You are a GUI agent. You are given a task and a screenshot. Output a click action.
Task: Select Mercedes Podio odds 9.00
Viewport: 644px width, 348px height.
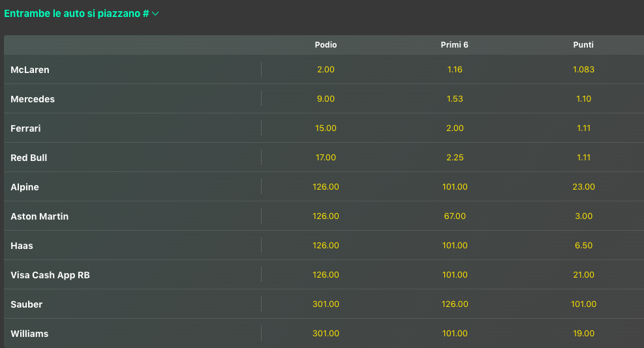point(326,99)
